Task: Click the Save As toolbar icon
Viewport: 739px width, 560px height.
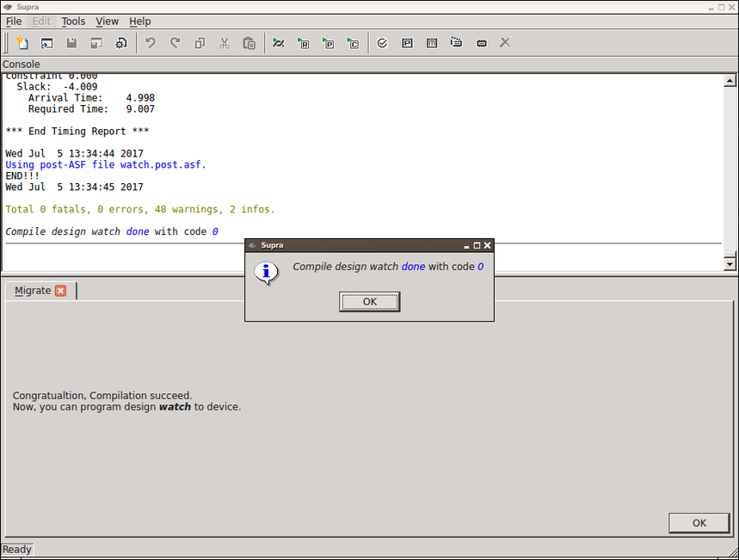Action: [x=96, y=43]
